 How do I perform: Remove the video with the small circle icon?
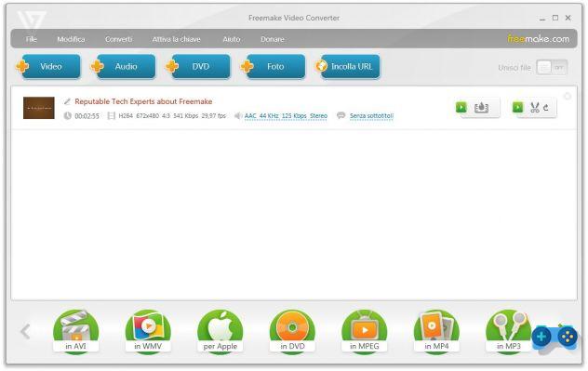568,97
